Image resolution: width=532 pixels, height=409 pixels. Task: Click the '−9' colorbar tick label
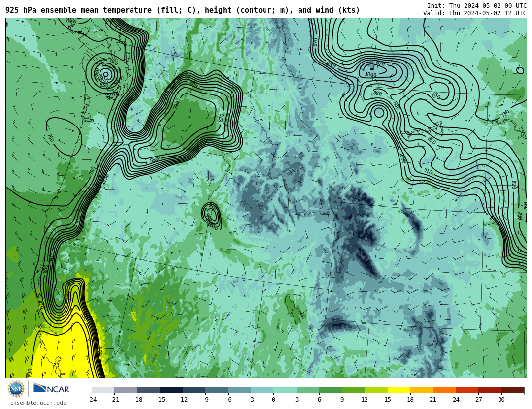click(205, 400)
